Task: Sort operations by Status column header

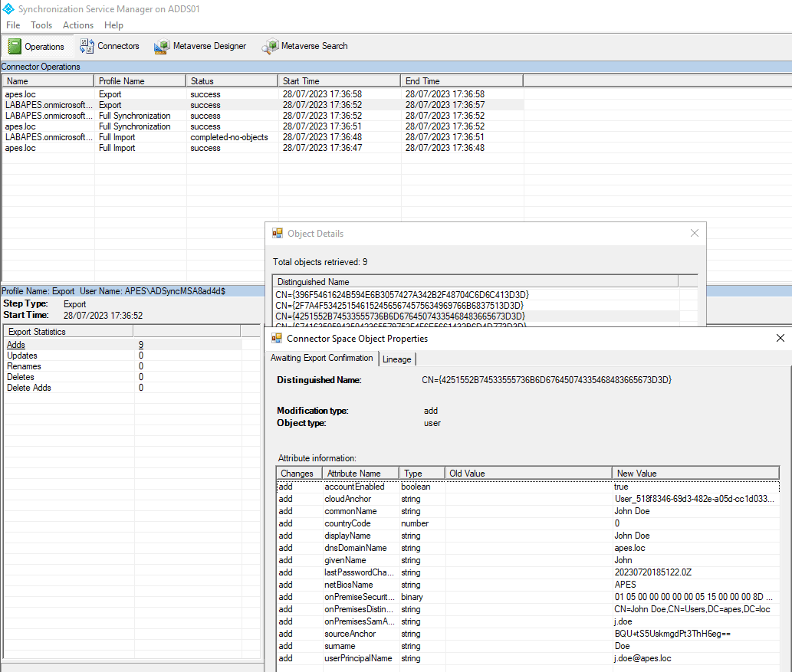Action: [x=231, y=80]
